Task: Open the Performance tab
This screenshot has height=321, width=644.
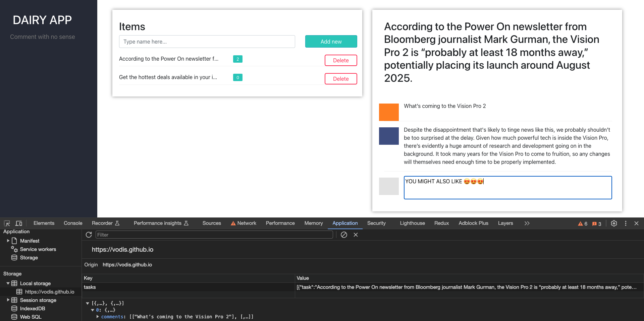Action: tap(280, 223)
